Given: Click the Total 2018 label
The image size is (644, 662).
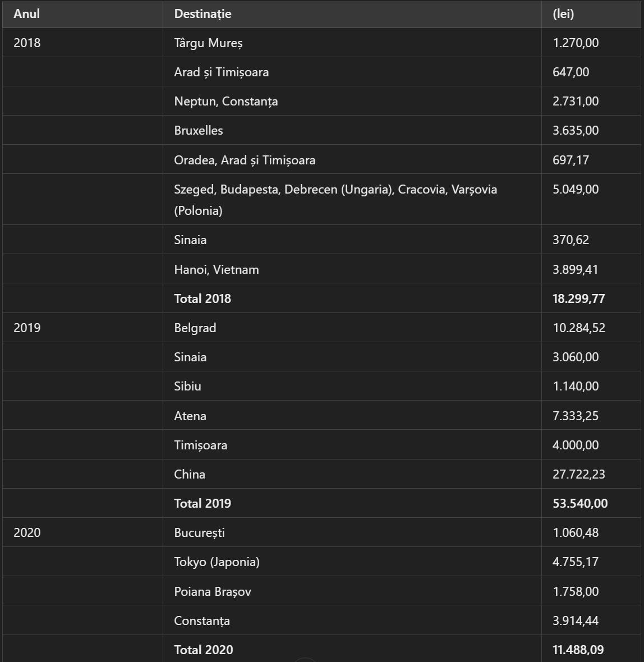Looking at the screenshot, I should [x=202, y=299].
